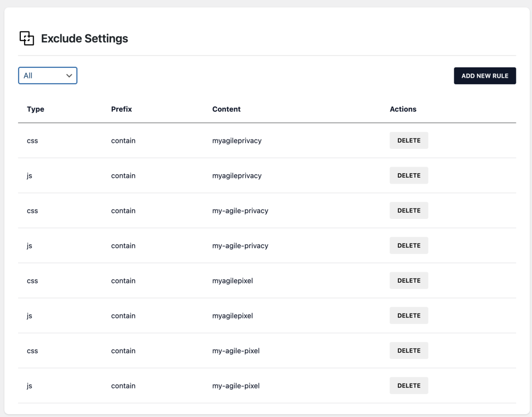
Task: Click the contain prefix in the first row
Action: point(123,140)
